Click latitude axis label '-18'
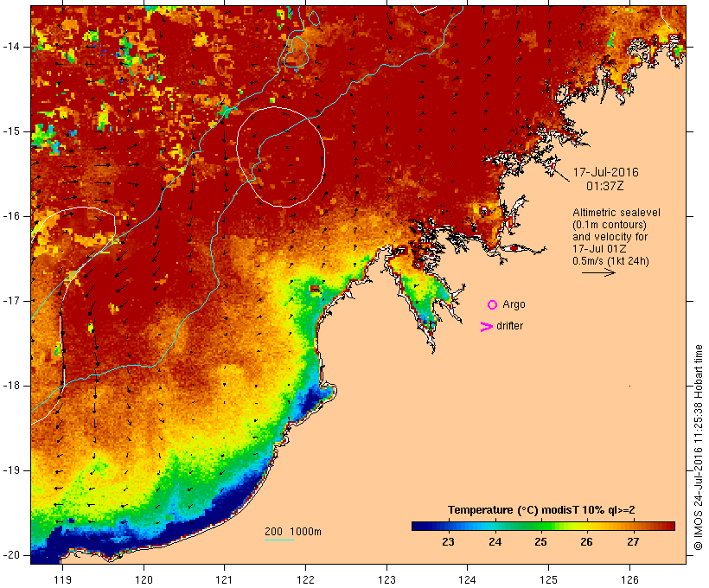The height and width of the screenshot is (588, 709). tap(11, 386)
